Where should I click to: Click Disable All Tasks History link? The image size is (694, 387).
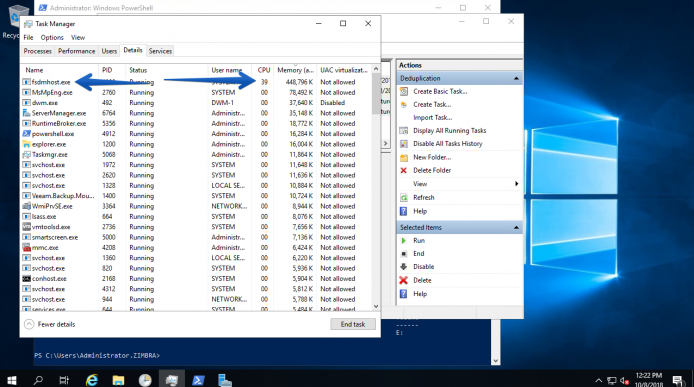click(x=447, y=144)
